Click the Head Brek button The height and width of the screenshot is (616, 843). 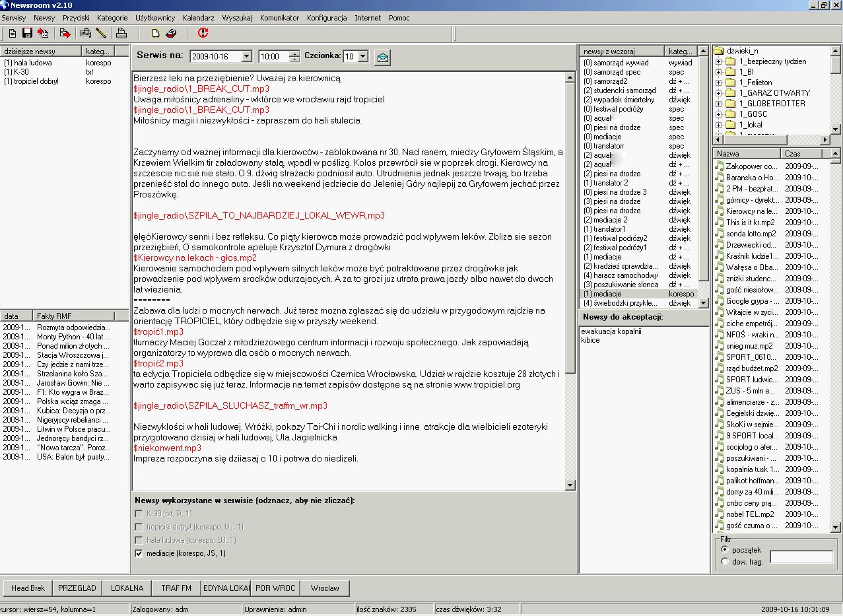pos(28,588)
